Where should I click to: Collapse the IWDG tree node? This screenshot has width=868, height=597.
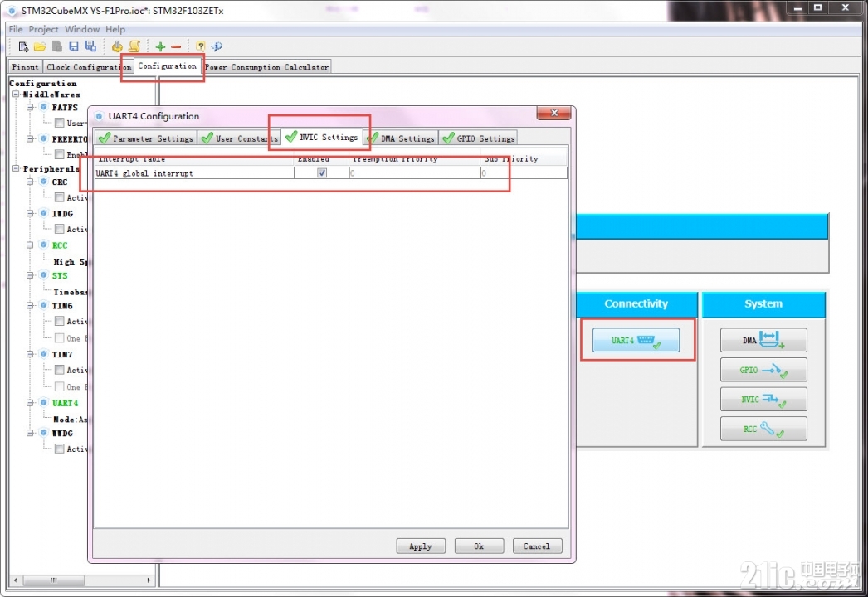point(30,213)
